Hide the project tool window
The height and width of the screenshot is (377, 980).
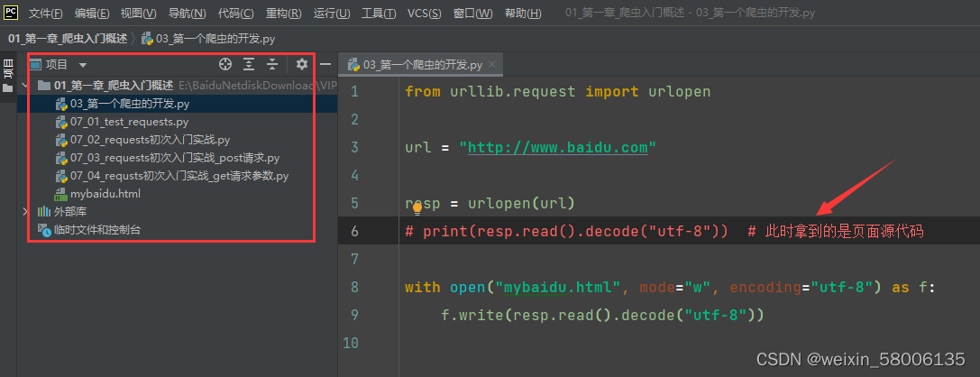point(325,64)
